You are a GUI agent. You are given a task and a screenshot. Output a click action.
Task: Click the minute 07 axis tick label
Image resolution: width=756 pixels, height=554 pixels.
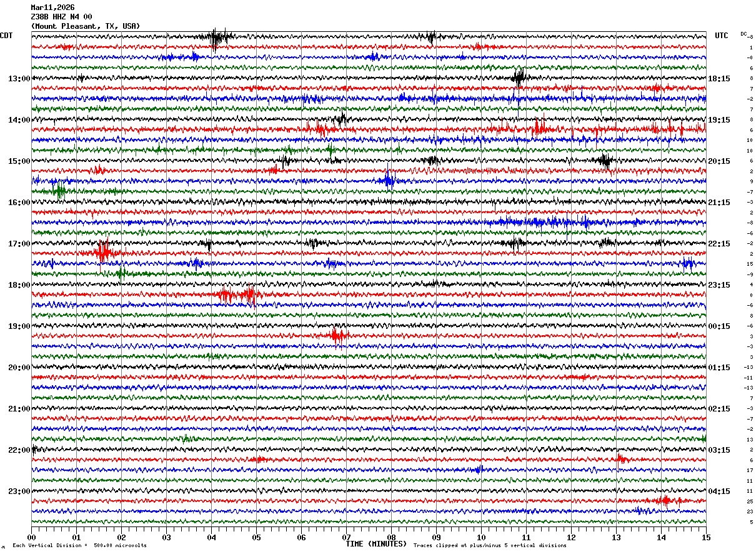pos(346,537)
